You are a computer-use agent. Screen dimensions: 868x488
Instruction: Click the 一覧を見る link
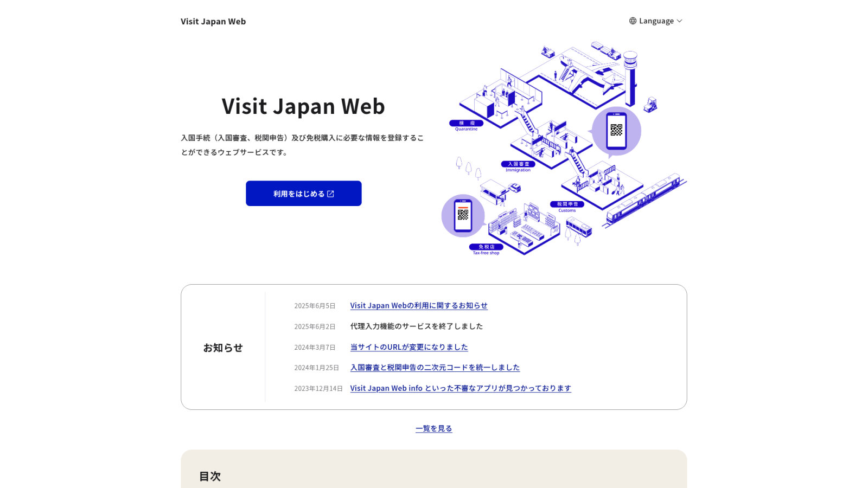click(434, 428)
